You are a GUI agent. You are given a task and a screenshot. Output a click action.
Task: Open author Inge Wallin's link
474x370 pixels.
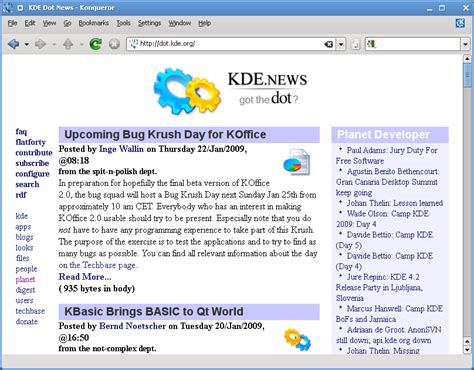point(121,149)
